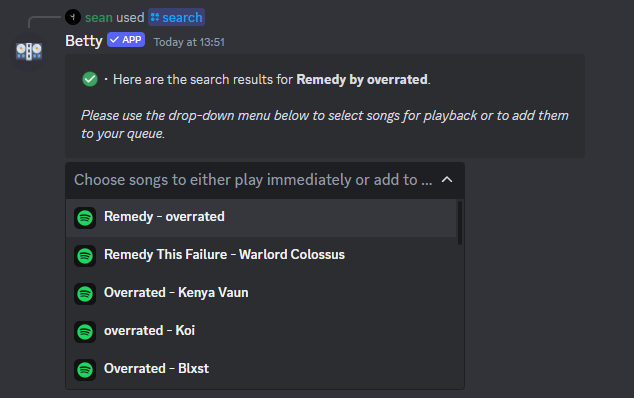The height and width of the screenshot is (398, 634).
Task: Pick Overrated - Blxst from list
Action: coord(261,370)
